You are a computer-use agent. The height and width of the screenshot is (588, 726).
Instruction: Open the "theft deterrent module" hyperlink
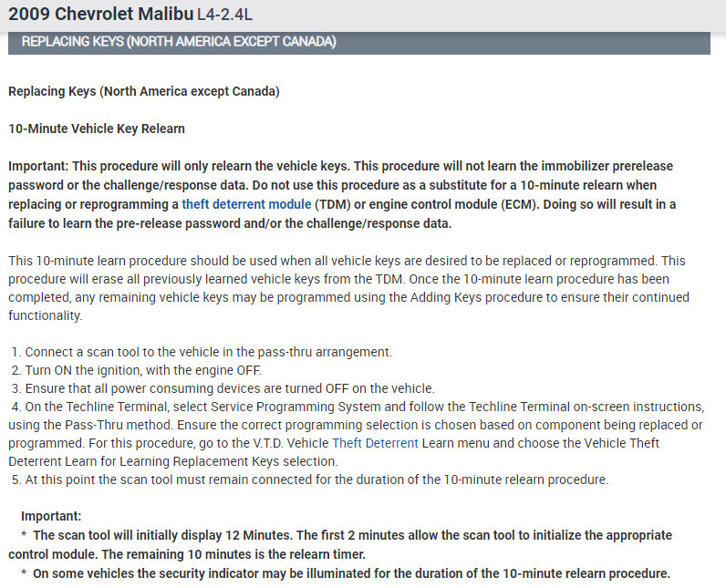tap(246, 203)
